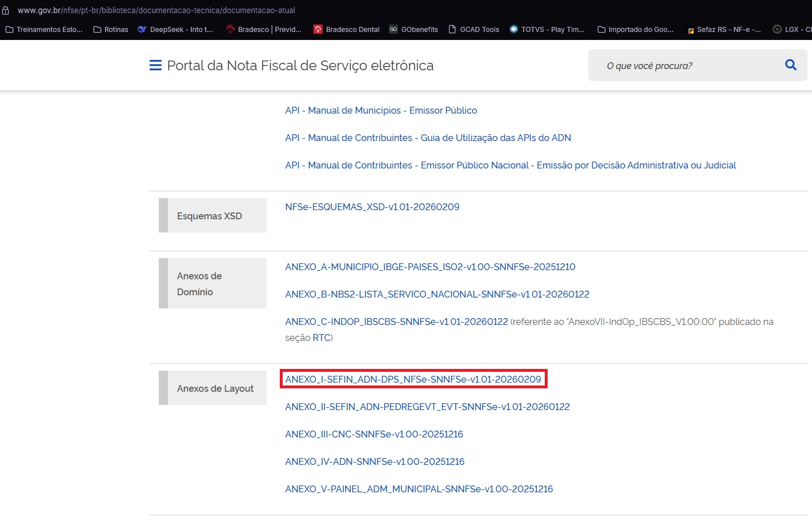Screen dimensions: 812x530
Task: Open the GCAD Tools bookmark
Action: coord(473,30)
